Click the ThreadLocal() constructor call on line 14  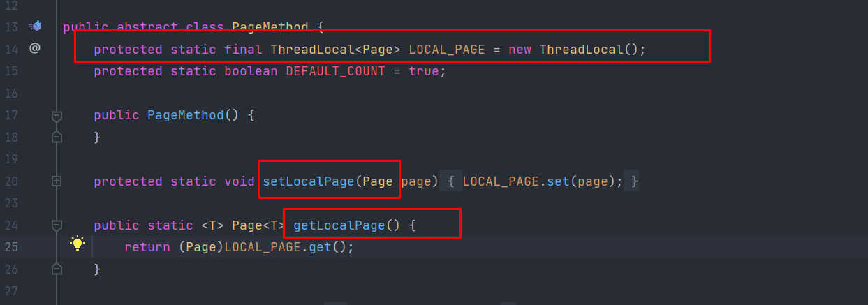pos(589,50)
